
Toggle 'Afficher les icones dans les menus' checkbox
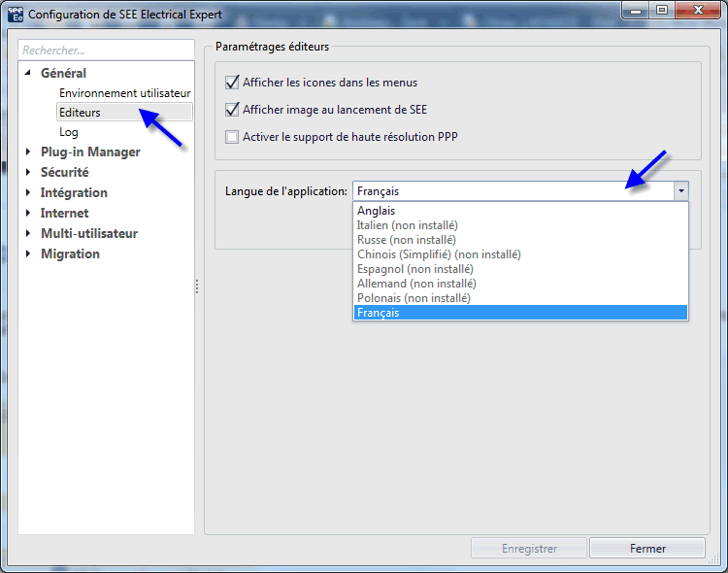tap(232, 83)
